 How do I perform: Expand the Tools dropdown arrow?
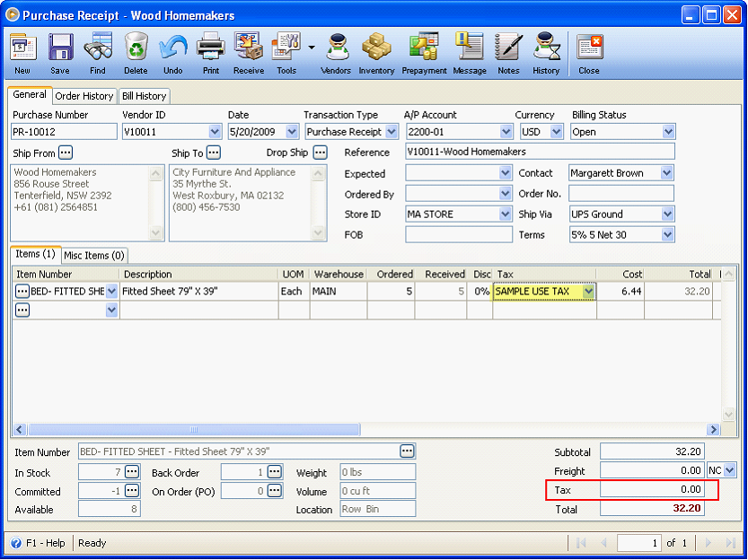click(312, 48)
